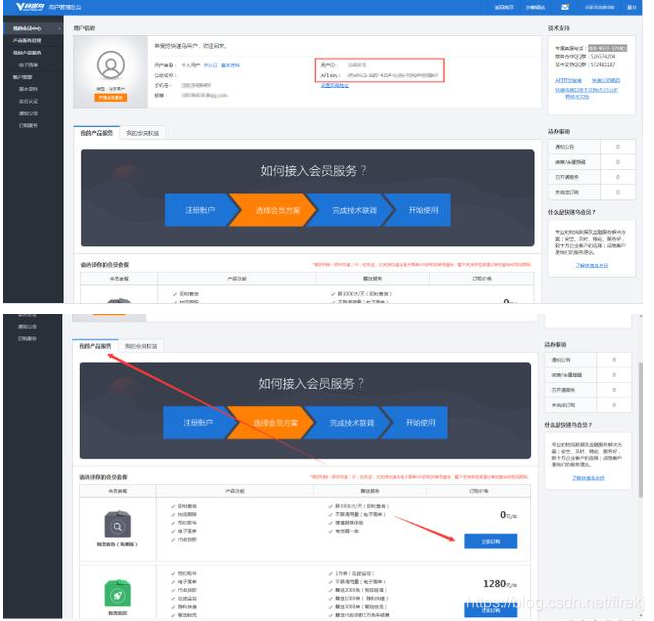Click 注册账户 step in the upper banner
This screenshot has width=654, height=621.
click(200, 210)
